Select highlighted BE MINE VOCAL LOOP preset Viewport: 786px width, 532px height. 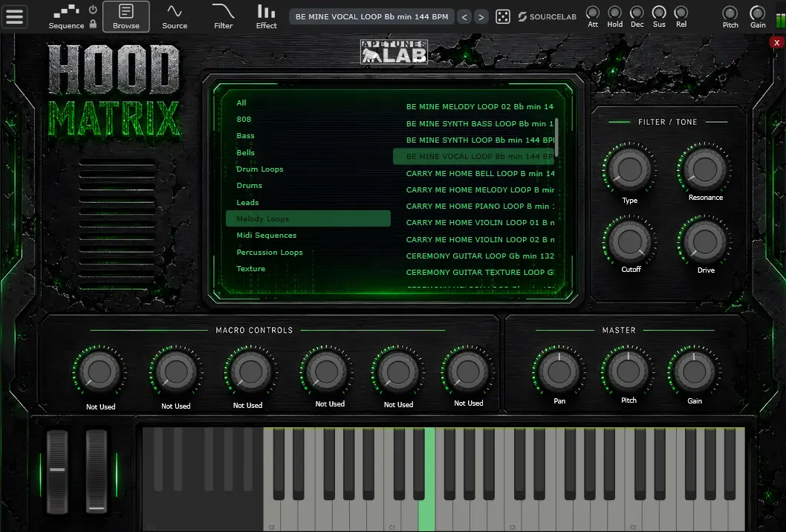(474, 157)
